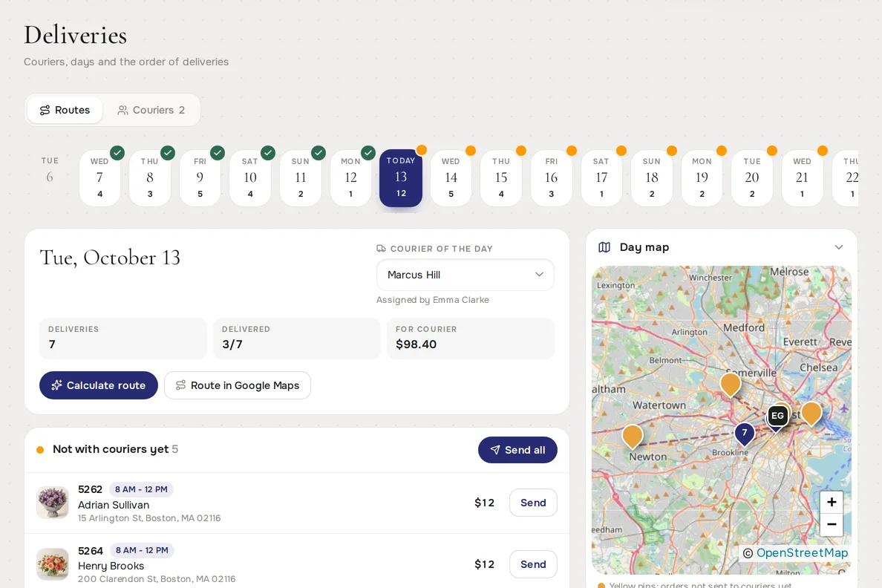This screenshot has height=588, width=882.
Task: Click the OpenStreetMap attribution link
Action: [802, 552]
